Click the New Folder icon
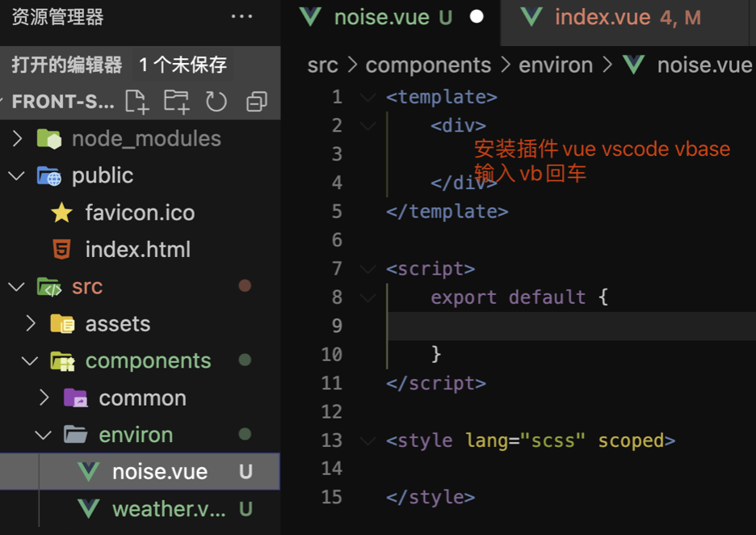This screenshot has width=756, height=535. click(x=176, y=101)
